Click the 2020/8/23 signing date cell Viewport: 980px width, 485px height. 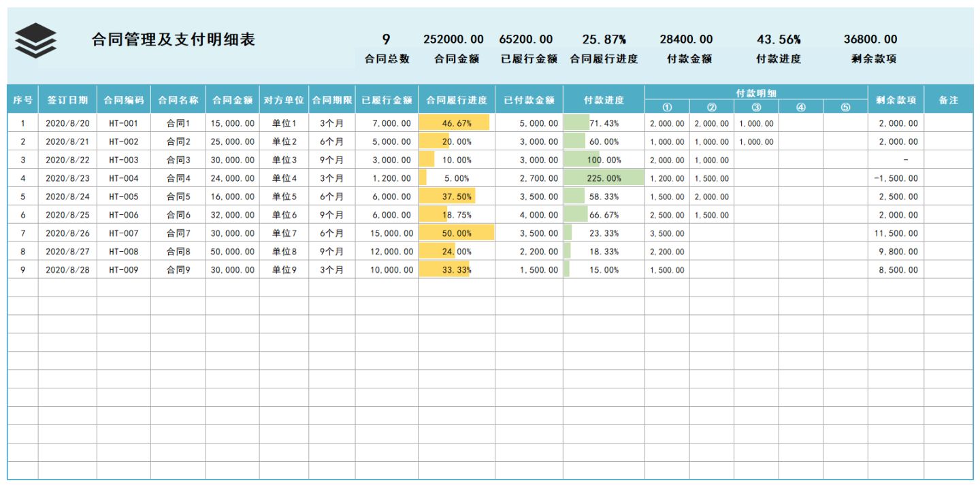67,178
